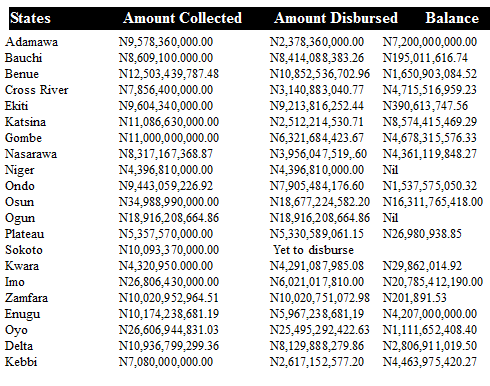Select Enugu's balance N4,207,000,000.00
The width and height of the screenshot is (490, 386).
click(x=430, y=314)
